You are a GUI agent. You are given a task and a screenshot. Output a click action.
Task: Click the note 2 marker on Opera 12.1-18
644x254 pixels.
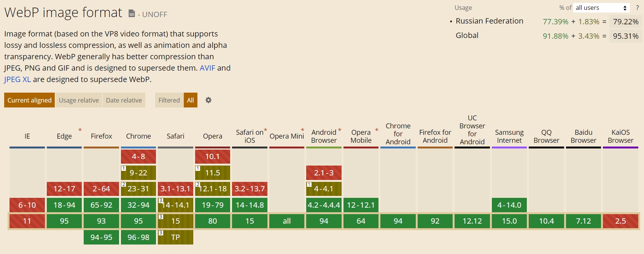[198, 185]
